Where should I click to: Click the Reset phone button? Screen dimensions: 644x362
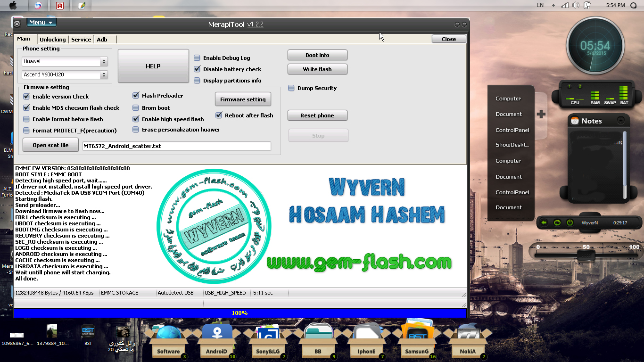click(x=317, y=115)
